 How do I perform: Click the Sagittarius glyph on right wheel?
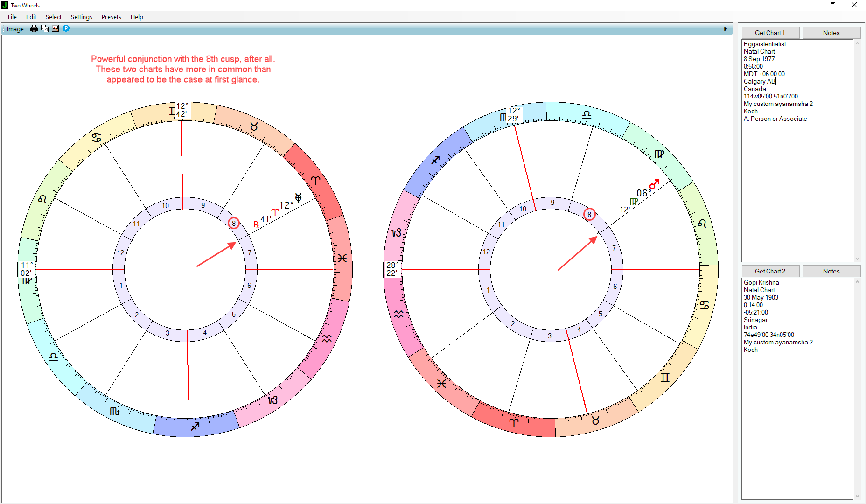click(x=435, y=160)
